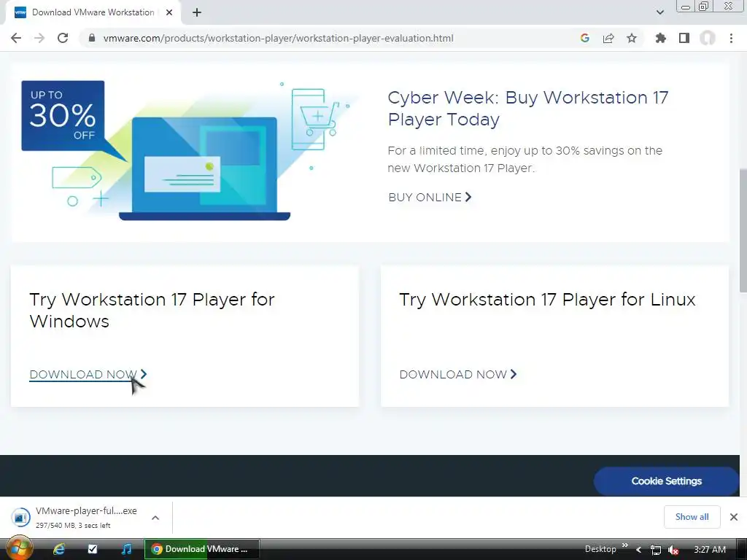
Task: Select Try Workstation 17 Player for Linux heading
Action: [547, 300]
